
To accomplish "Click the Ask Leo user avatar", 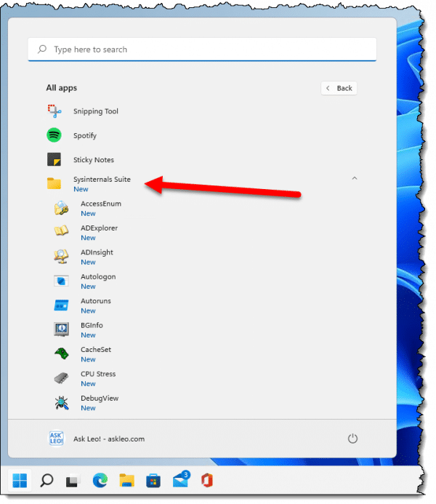I will pyautogui.click(x=57, y=439).
